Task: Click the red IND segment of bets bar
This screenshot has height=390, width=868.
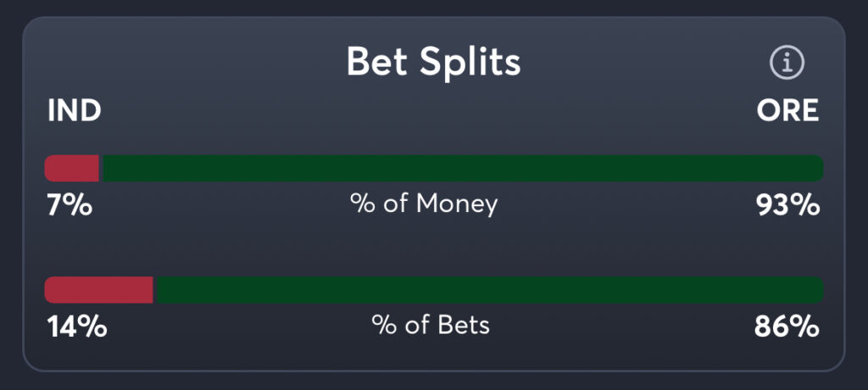Action: (97, 290)
